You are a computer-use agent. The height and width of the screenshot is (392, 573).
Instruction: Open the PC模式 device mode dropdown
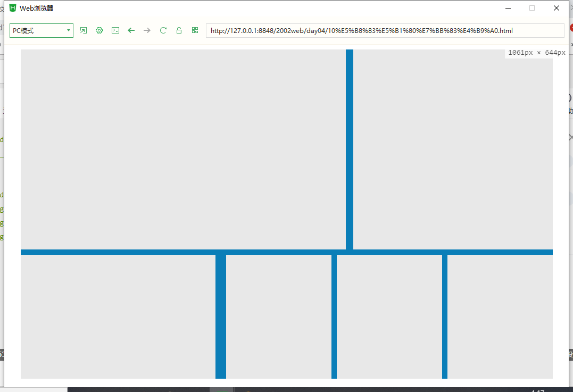tap(41, 31)
